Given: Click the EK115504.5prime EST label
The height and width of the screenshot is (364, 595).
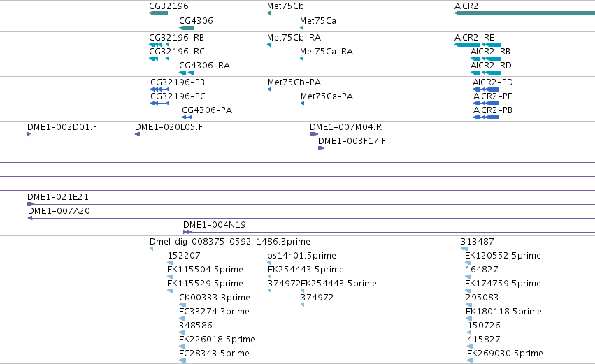Looking at the screenshot, I should (205, 270).
